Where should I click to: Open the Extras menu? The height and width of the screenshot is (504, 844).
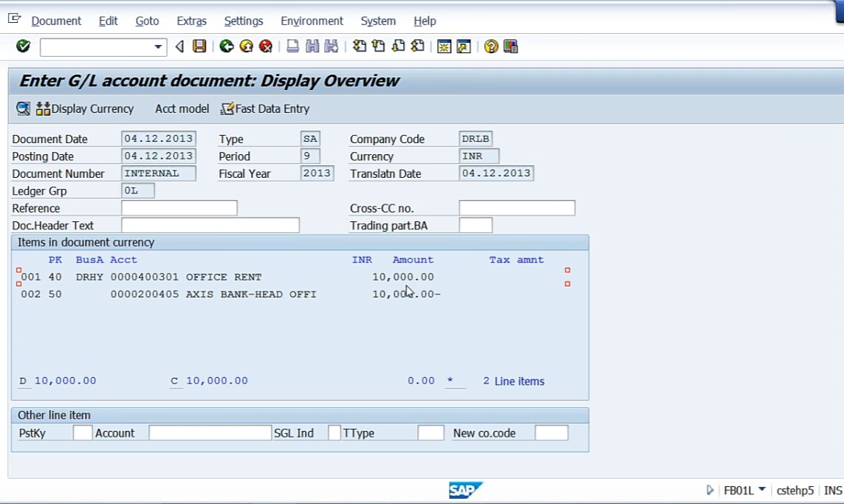(192, 21)
